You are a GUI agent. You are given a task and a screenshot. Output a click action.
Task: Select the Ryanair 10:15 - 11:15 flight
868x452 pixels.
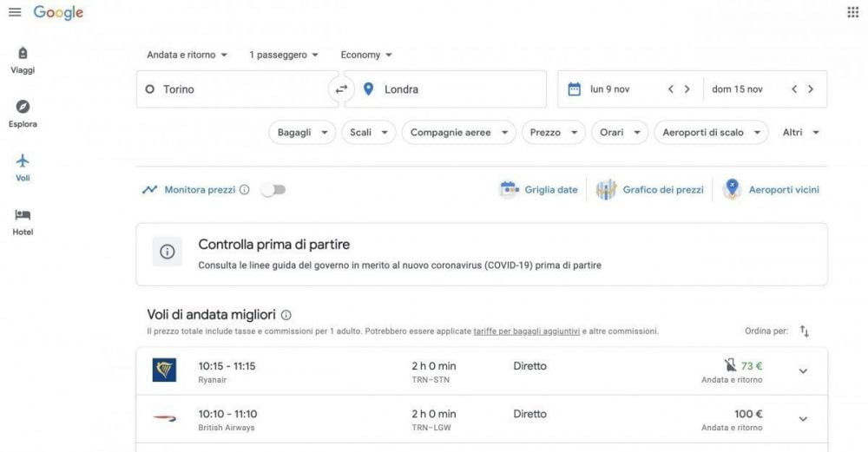click(482, 371)
